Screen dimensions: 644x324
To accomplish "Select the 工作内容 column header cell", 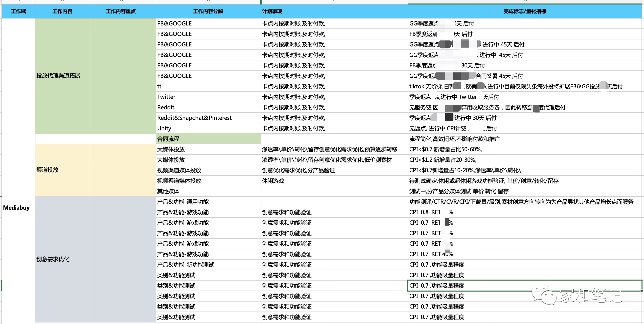I will coord(62,11).
